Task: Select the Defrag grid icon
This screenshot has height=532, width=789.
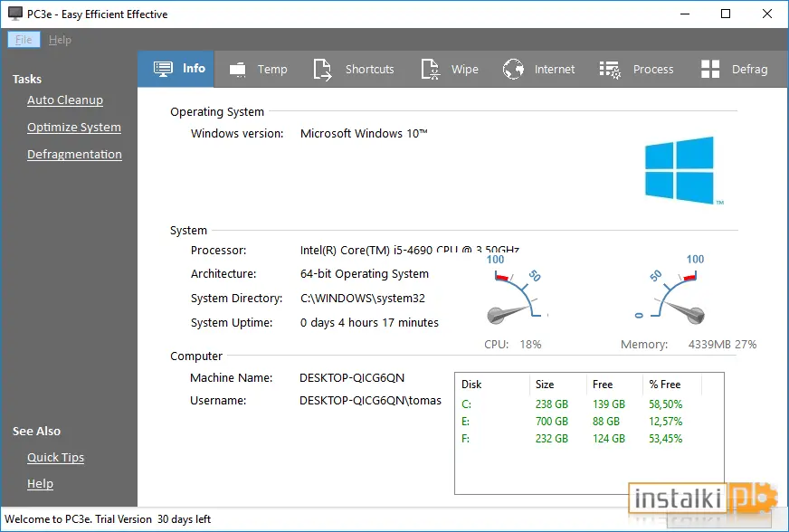Action: pyautogui.click(x=710, y=69)
